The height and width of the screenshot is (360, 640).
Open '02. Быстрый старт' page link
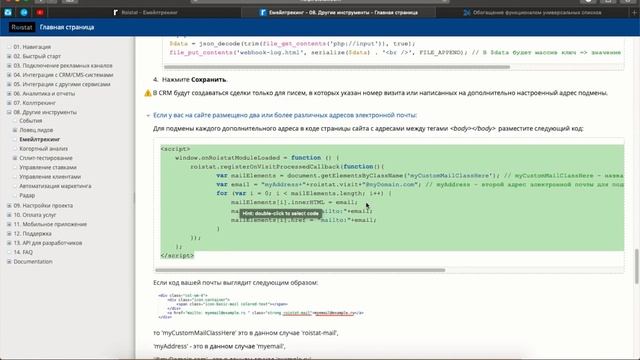point(37,56)
